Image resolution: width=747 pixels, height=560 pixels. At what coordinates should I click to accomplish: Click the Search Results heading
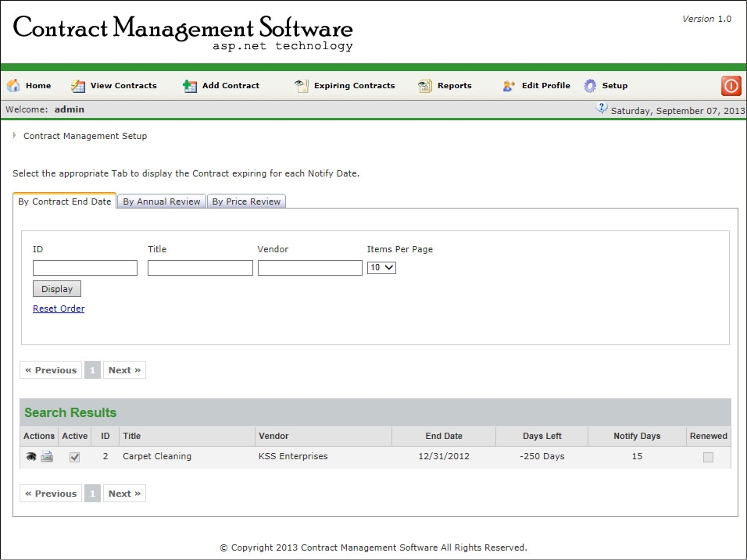[x=70, y=412]
